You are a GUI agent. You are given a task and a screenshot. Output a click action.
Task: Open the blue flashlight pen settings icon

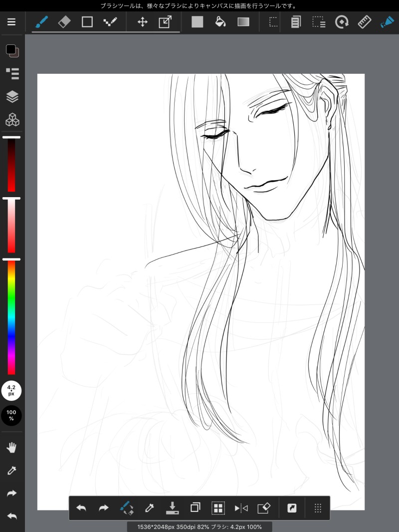387,22
